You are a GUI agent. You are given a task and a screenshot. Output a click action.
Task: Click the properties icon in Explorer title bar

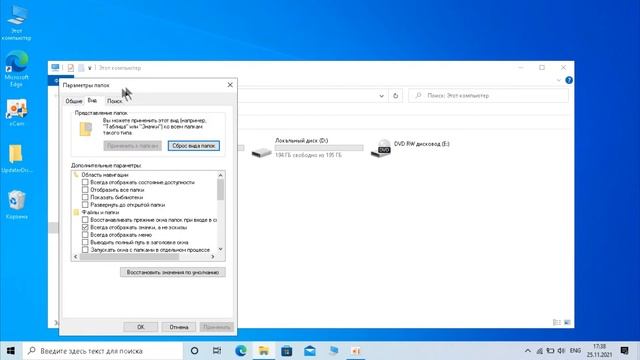click(x=71, y=68)
